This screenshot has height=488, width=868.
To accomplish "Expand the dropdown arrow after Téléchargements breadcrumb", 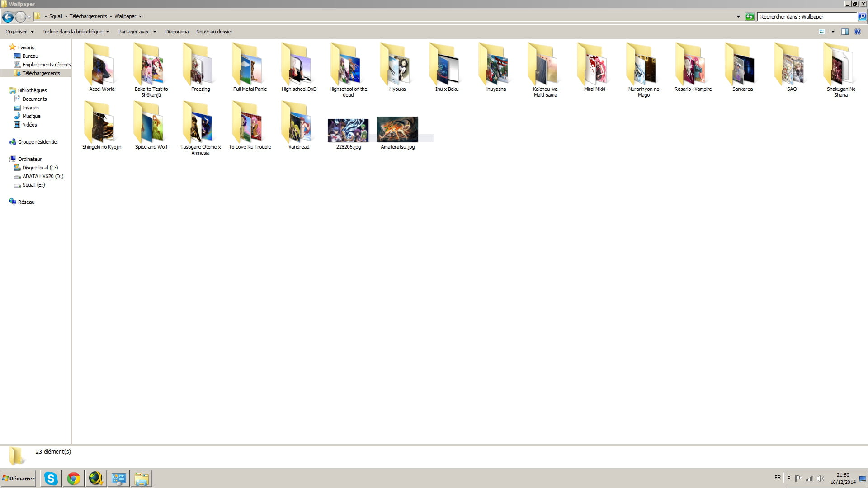I will click(x=111, y=17).
